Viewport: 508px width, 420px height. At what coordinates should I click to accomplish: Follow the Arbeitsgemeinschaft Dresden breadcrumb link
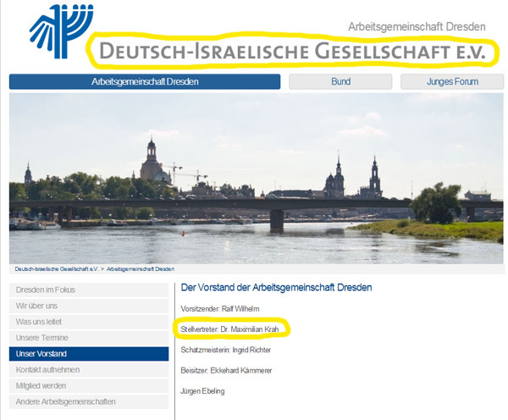tap(141, 269)
